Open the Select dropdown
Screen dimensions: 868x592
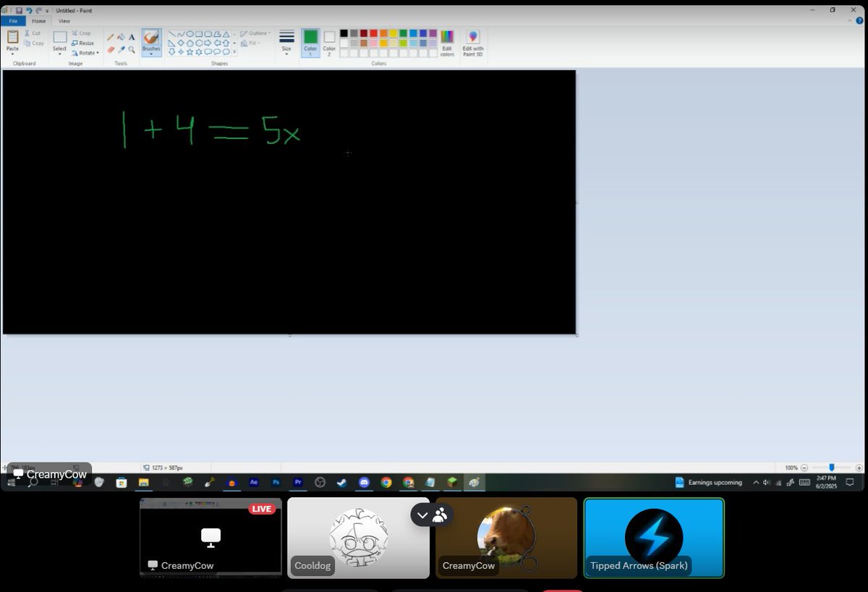[x=59, y=54]
